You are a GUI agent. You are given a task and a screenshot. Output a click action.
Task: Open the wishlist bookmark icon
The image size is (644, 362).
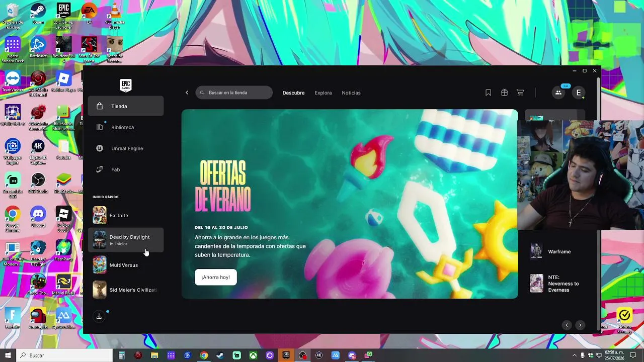488,93
